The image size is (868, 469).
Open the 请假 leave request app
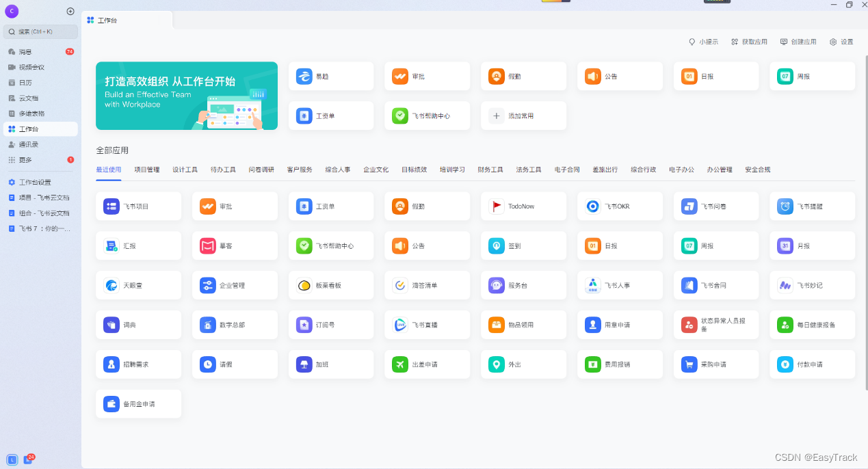pos(235,364)
